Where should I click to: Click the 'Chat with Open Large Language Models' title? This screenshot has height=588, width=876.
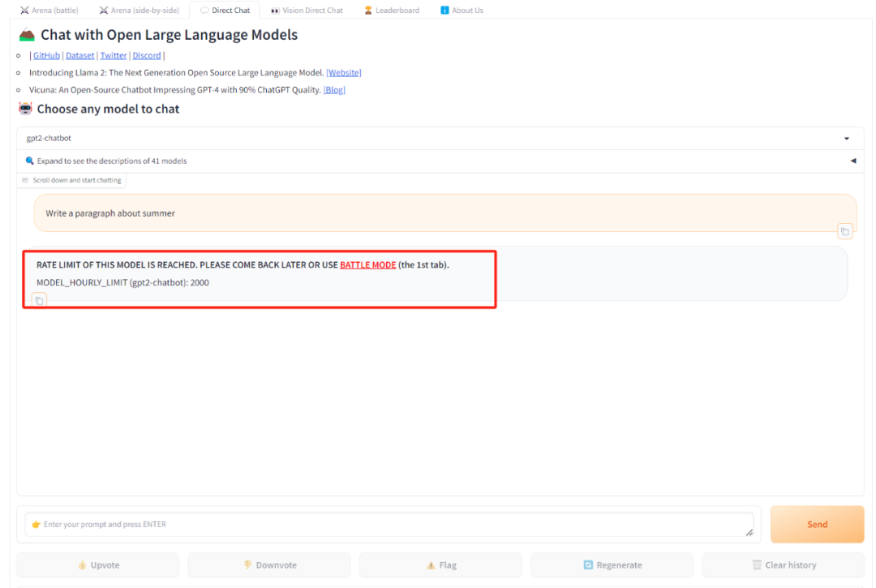point(169,35)
